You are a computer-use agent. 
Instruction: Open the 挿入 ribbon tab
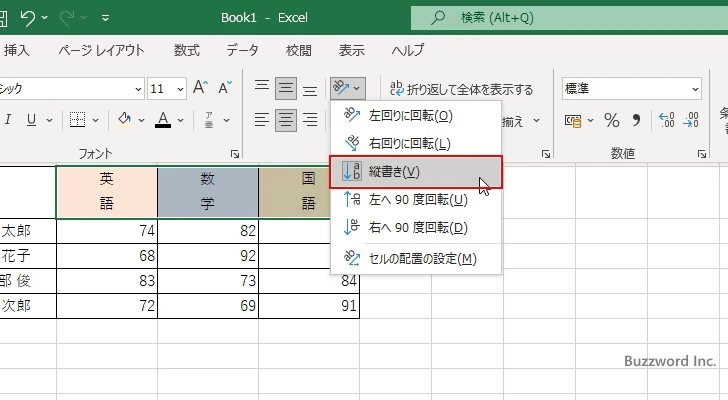click(16, 50)
